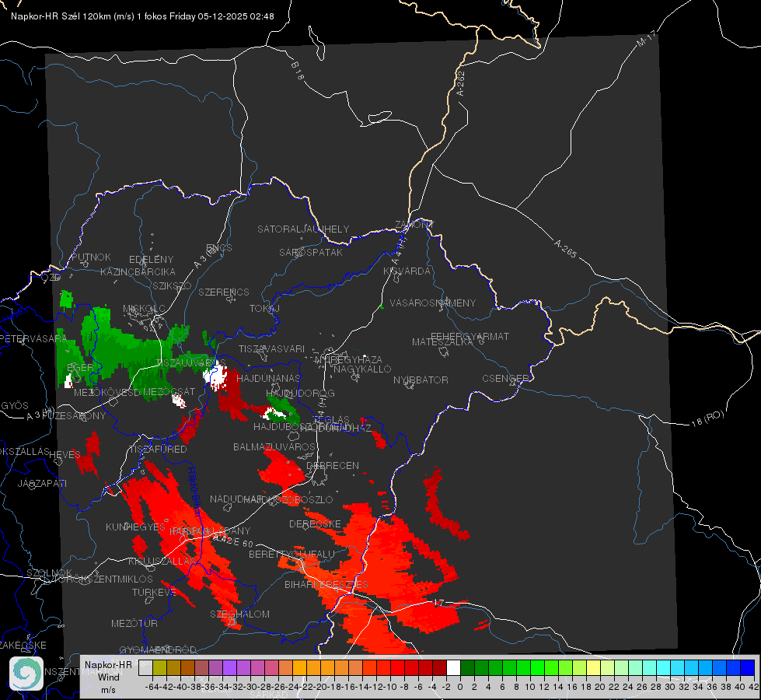Image resolution: width=761 pixels, height=700 pixels.
Task: Click the A-265 road label
Action: [x=565, y=249]
